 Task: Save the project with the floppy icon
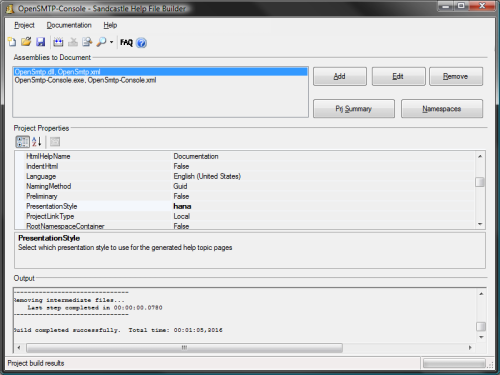coord(41,42)
